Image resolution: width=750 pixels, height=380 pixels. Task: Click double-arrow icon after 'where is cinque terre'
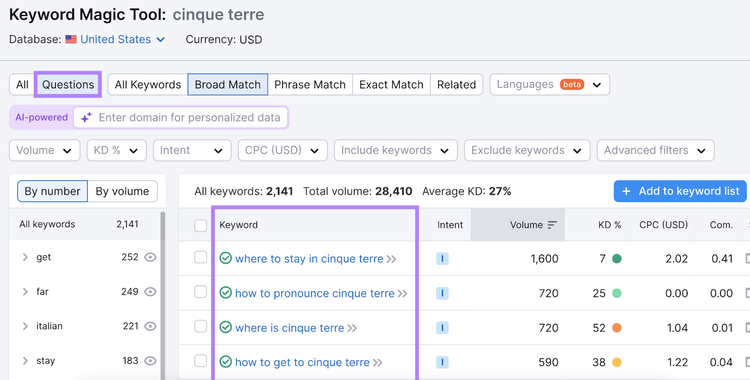click(352, 328)
